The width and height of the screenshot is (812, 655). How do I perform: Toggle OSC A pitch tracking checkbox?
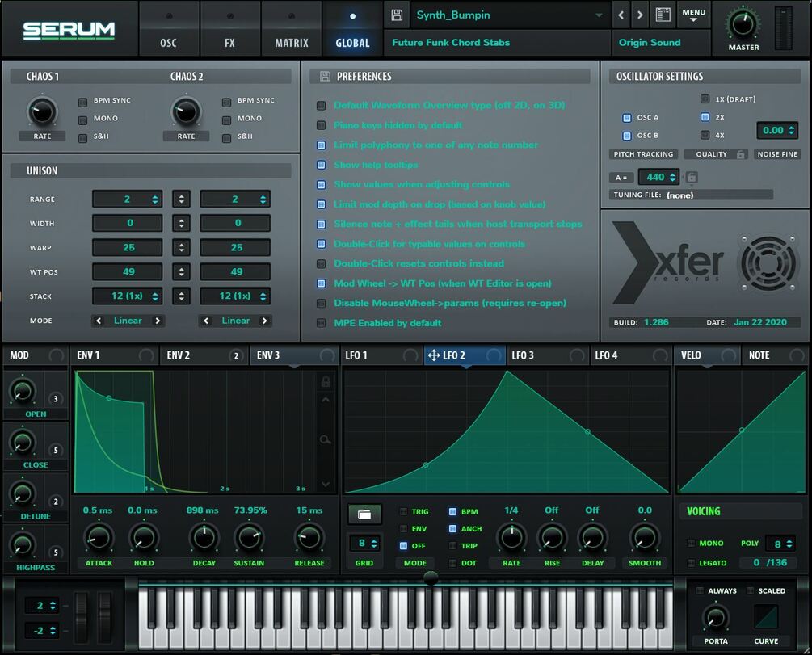coord(627,118)
